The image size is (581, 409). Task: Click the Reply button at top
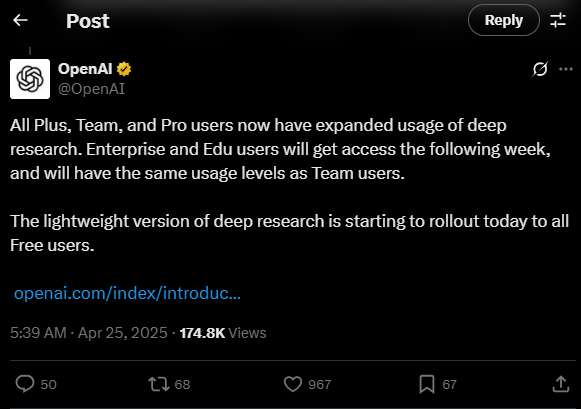point(504,20)
